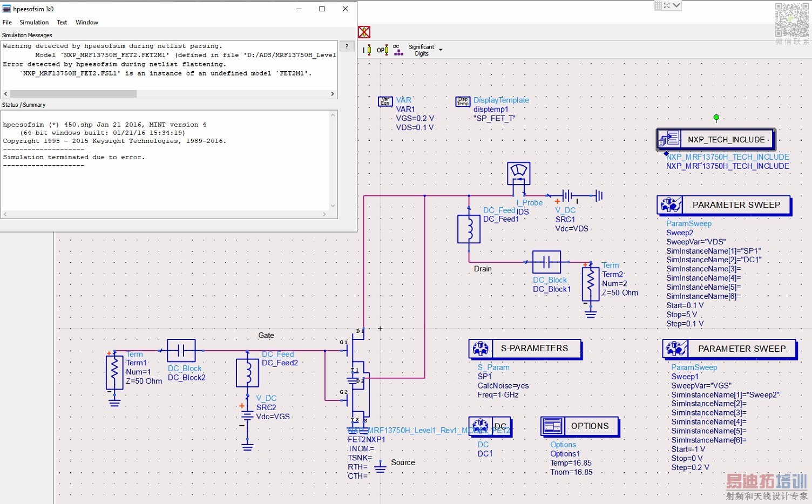Open the File menu in hpeesofsim

7,22
